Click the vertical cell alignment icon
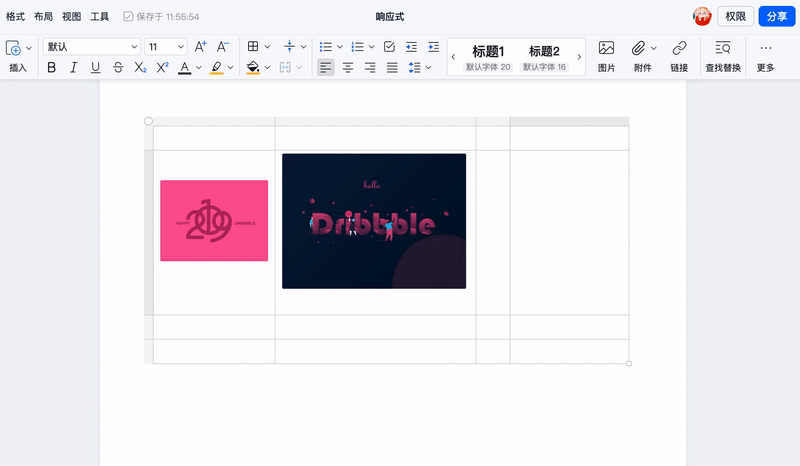The image size is (800, 466). [x=289, y=46]
